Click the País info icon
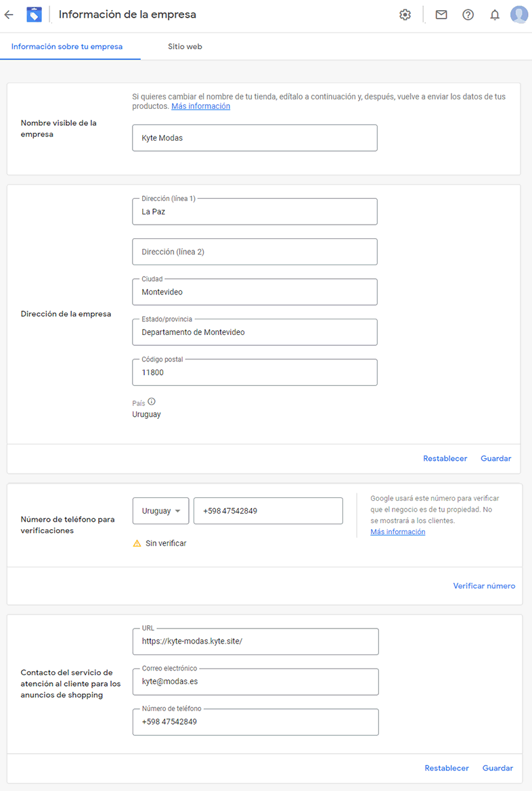Screen dimensions: 532x791 [x=152, y=401]
